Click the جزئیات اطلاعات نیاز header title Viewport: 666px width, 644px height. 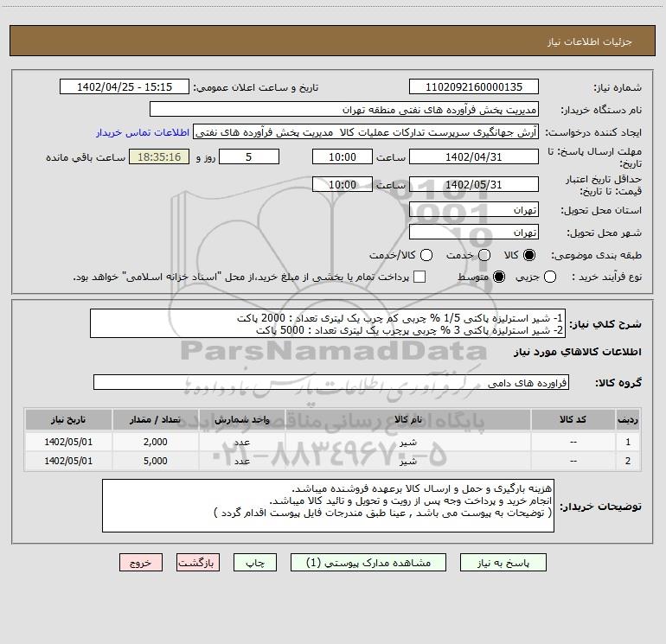(589, 41)
